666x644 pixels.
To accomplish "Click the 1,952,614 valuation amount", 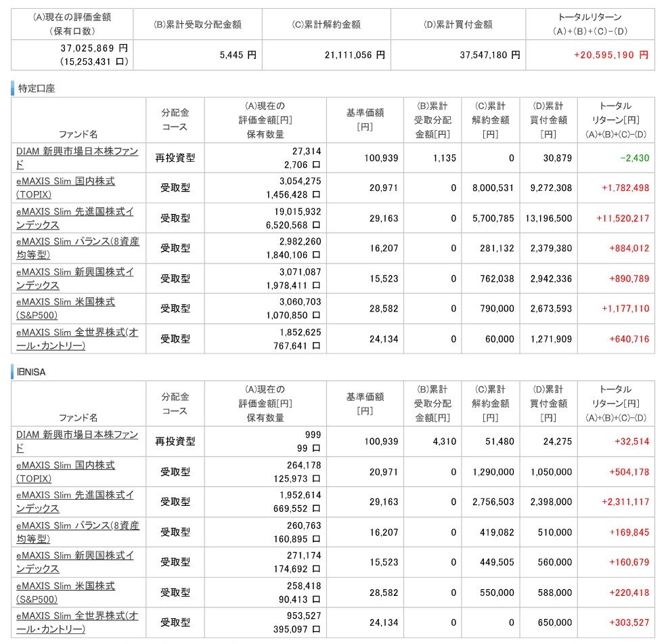I will coord(301,495).
